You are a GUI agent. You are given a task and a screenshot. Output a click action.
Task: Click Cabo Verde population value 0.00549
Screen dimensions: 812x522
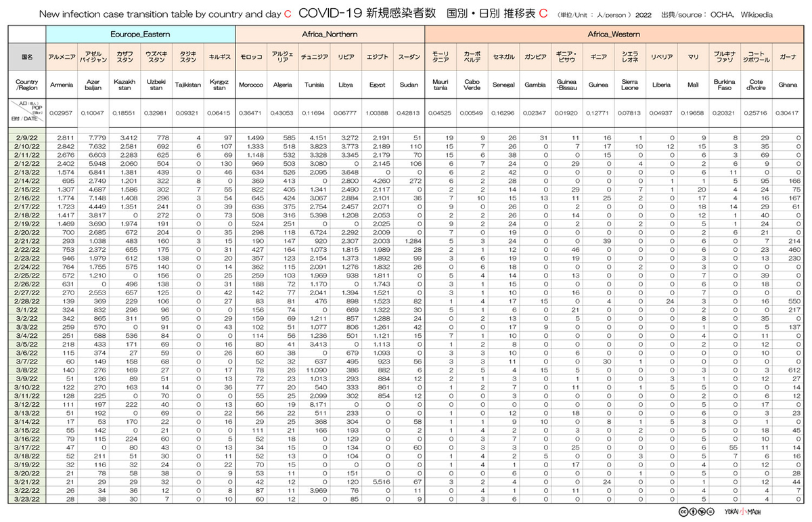click(472, 113)
